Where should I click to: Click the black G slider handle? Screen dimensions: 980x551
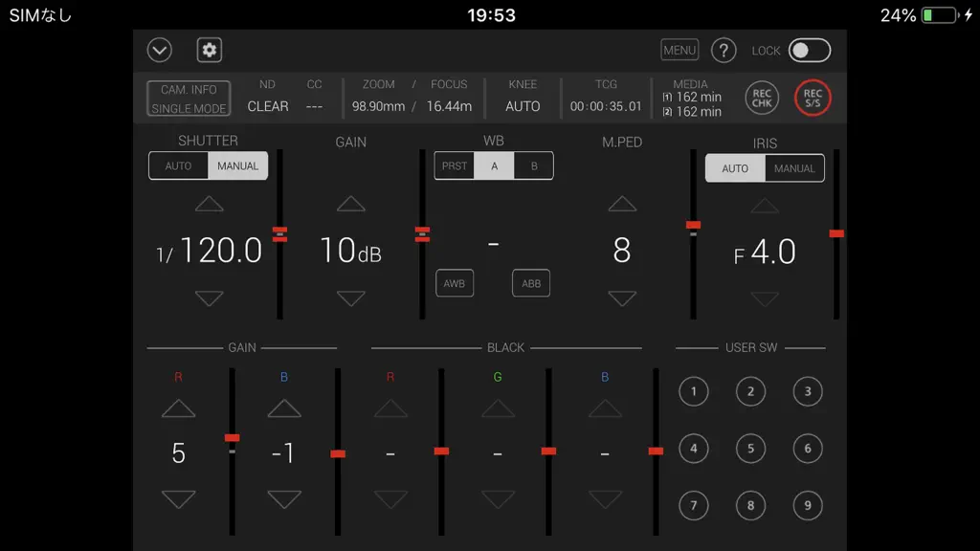[x=548, y=452]
